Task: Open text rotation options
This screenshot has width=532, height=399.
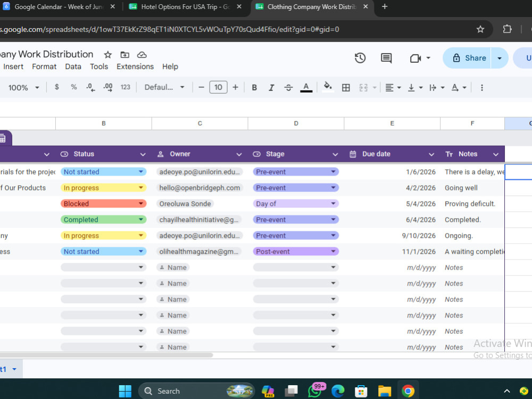Action: [459, 88]
